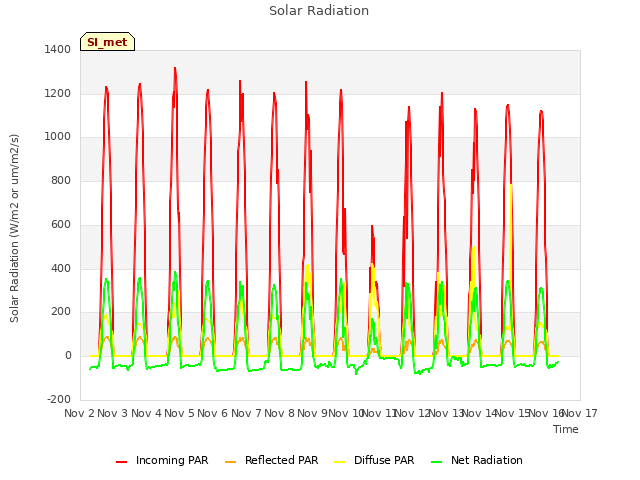Click the Nov 2 x-axis label
The width and height of the screenshot is (640, 480).
click(79, 413)
